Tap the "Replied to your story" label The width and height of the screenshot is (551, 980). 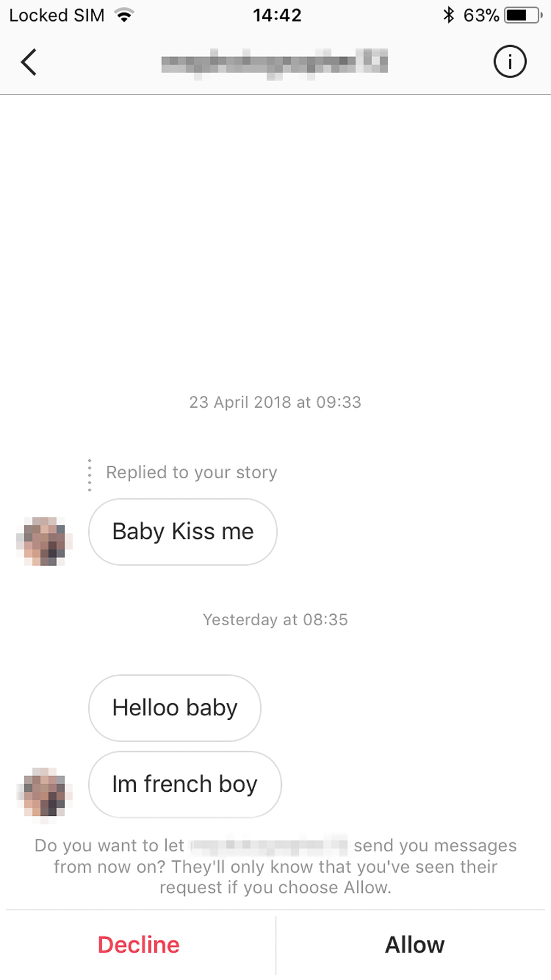[192, 472]
